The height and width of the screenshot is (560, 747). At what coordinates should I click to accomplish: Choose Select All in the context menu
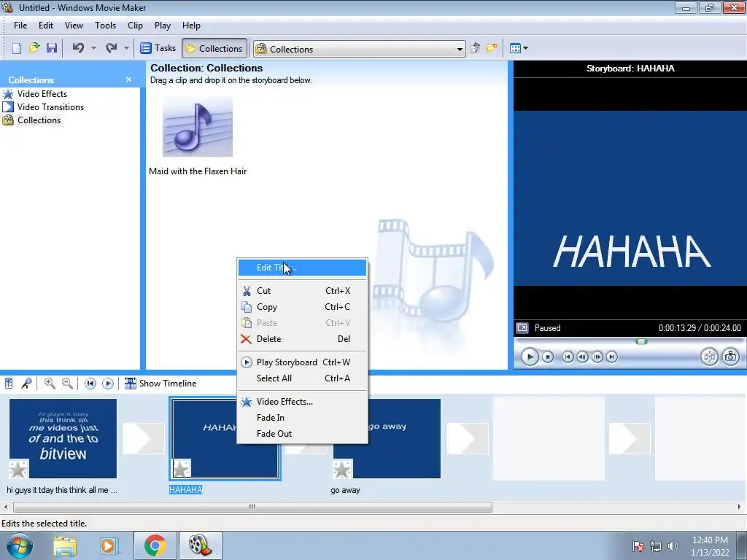[302, 378]
